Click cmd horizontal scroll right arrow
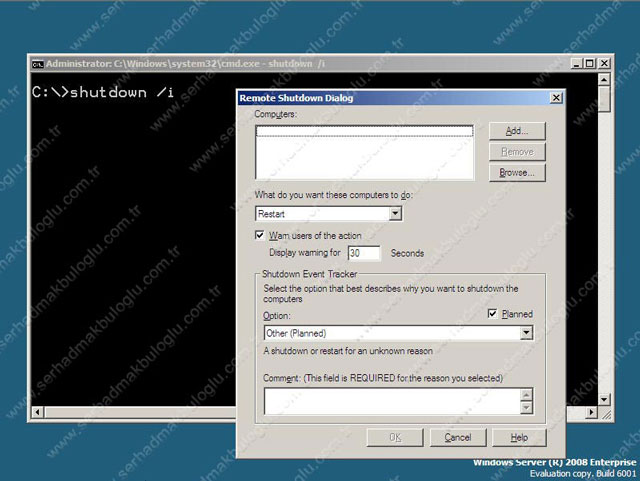The image size is (640, 481). click(591, 412)
